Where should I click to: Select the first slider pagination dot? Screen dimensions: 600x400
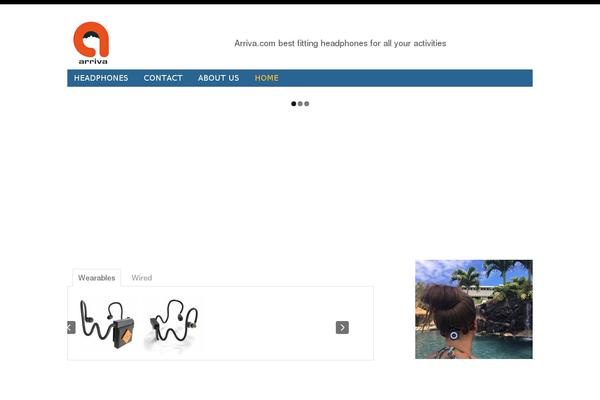click(293, 104)
